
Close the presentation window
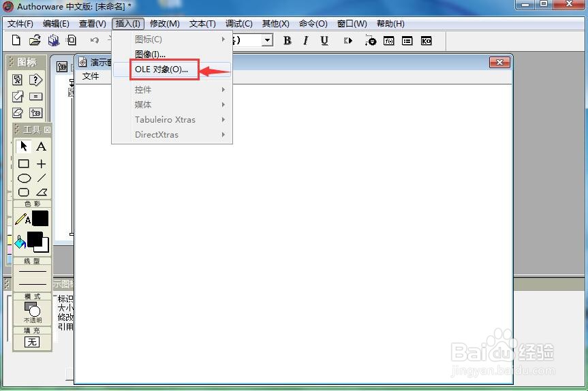click(499, 62)
